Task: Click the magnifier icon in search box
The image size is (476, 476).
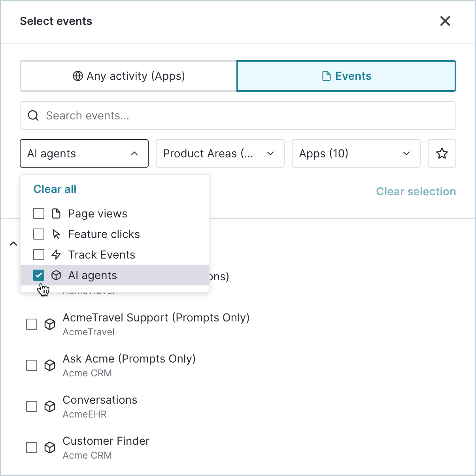Action: tap(34, 115)
